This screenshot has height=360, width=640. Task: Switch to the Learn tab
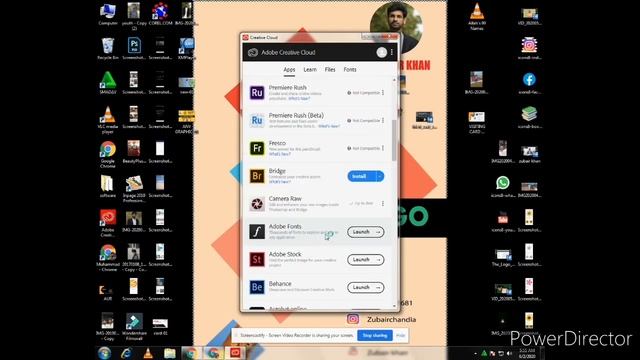(310, 70)
